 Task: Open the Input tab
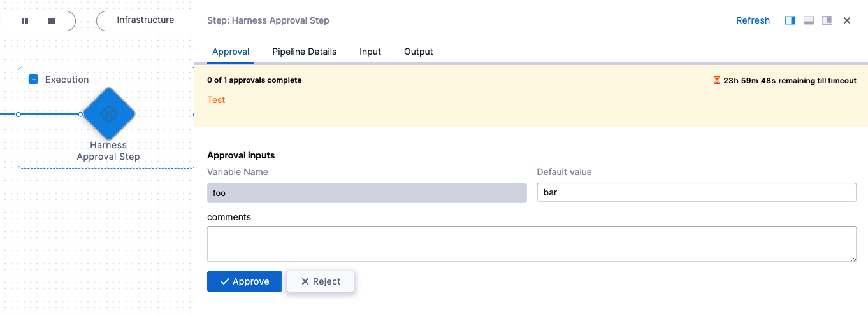370,52
